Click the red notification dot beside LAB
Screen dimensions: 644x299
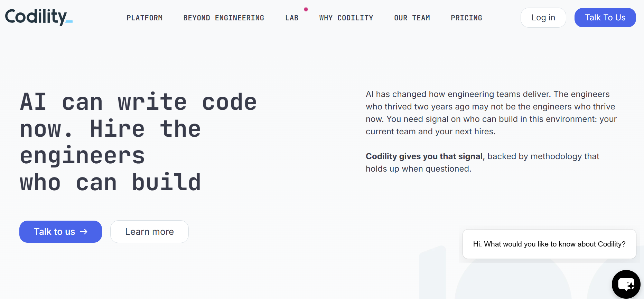(306, 9)
